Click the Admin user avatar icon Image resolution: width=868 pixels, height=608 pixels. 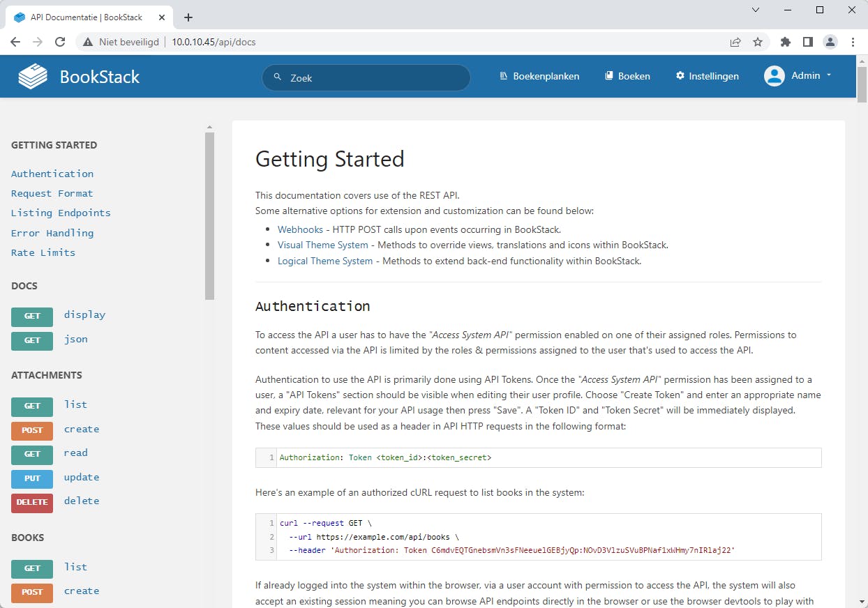[x=775, y=76]
